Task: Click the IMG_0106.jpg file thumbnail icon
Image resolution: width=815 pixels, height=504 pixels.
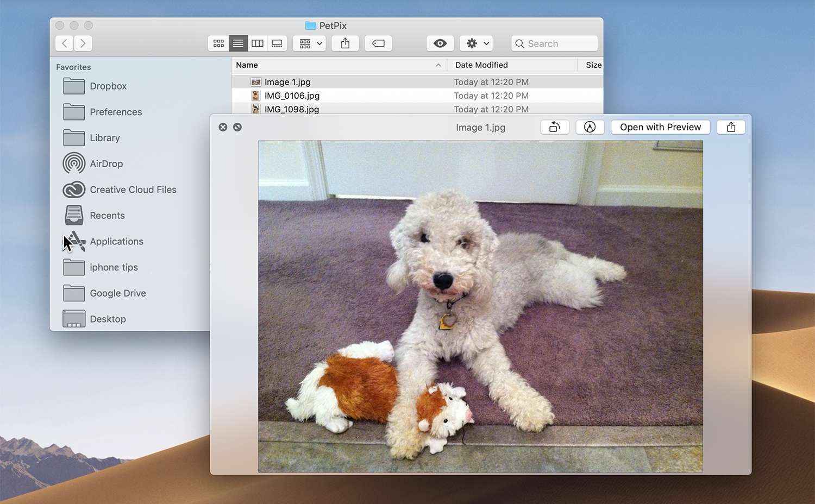Action: pos(256,96)
